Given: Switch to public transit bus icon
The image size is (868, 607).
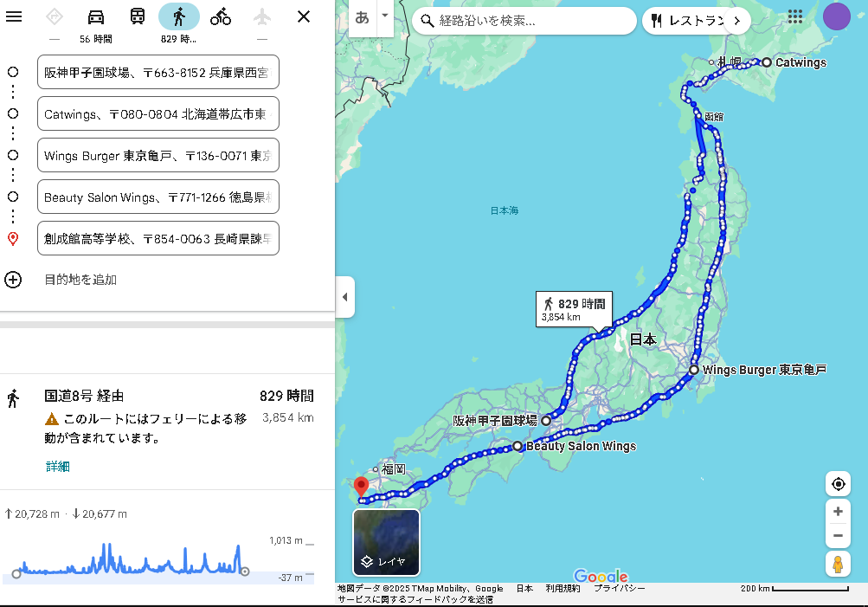Looking at the screenshot, I should point(138,16).
